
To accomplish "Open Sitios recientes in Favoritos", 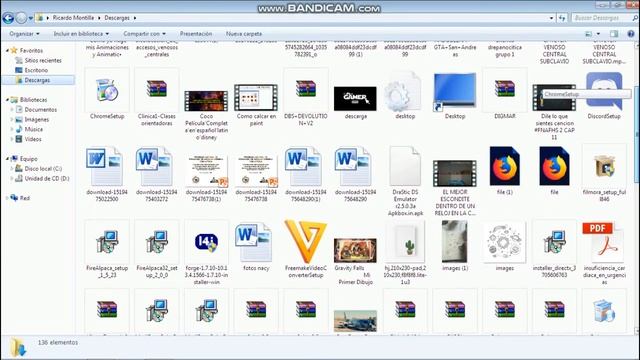I will point(43,60).
